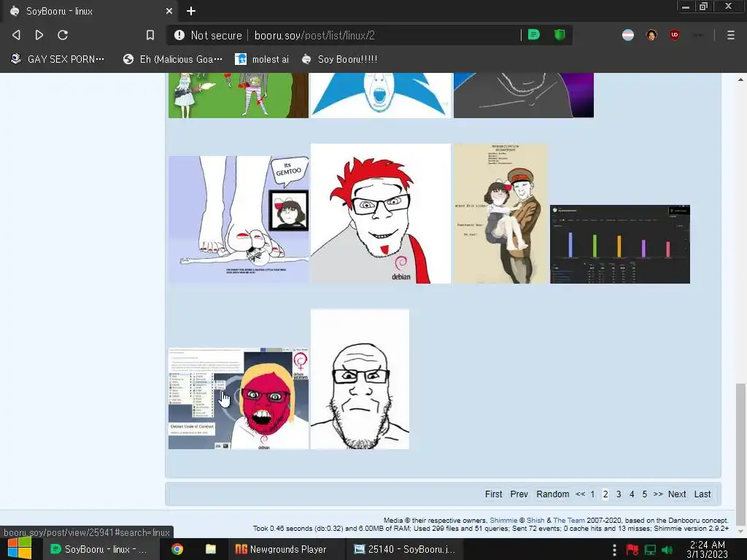This screenshot has width=747, height=560.
Task: Open The Team footer link
Action: 569,521
